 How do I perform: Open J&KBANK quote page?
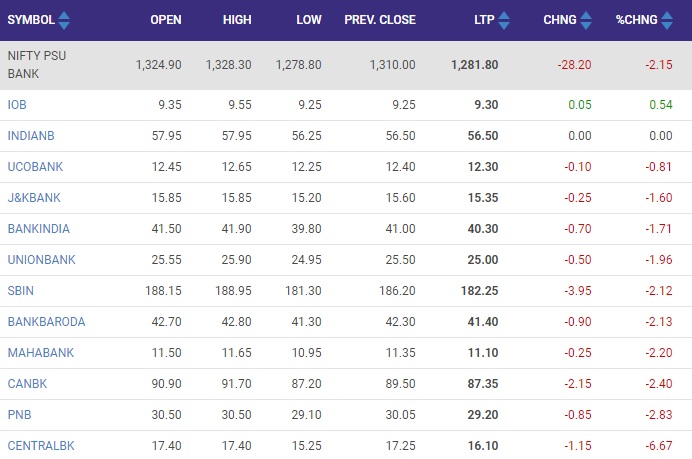click(x=34, y=197)
